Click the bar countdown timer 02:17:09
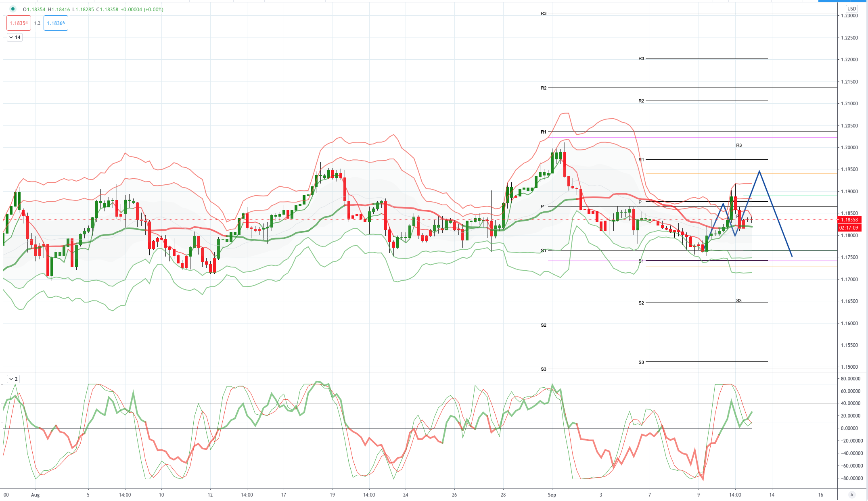 849,228
